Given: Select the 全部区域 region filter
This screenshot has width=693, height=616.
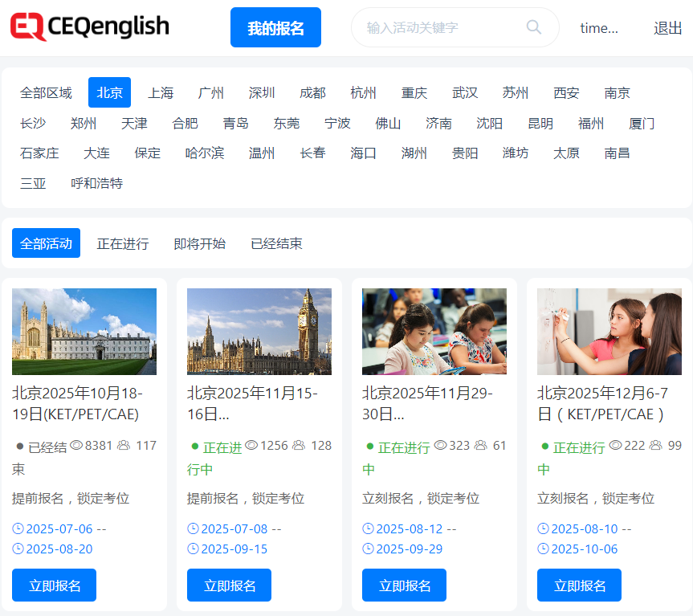Looking at the screenshot, I should click(46, 92).
